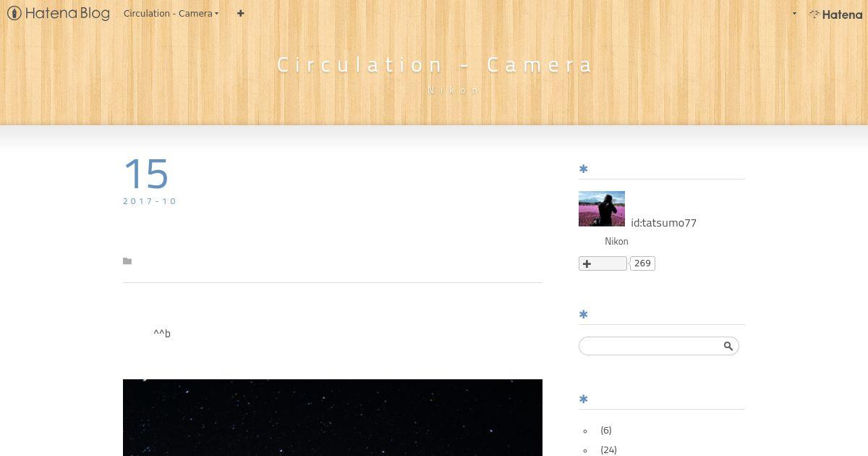Click the ^^b text in the post body

tap(162, 334)
